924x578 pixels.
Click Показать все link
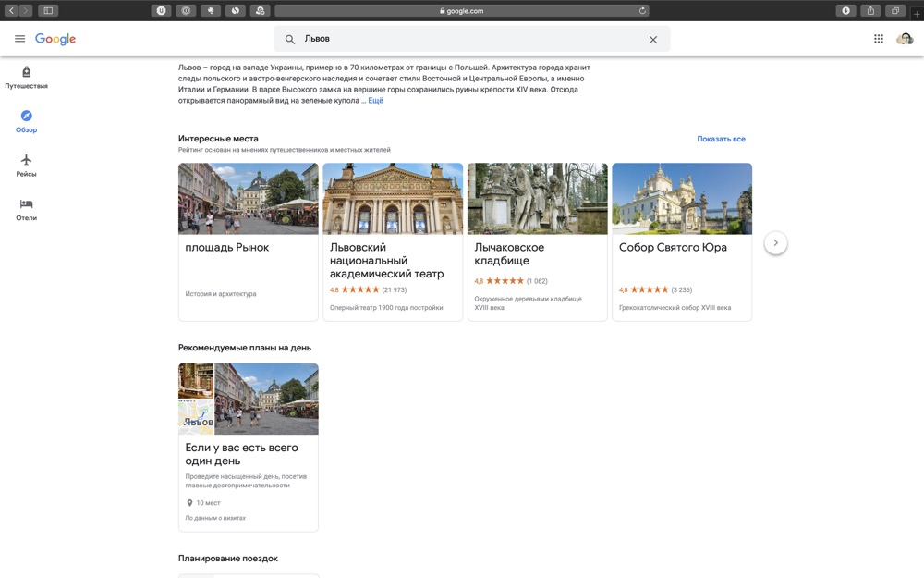point(721,139)
